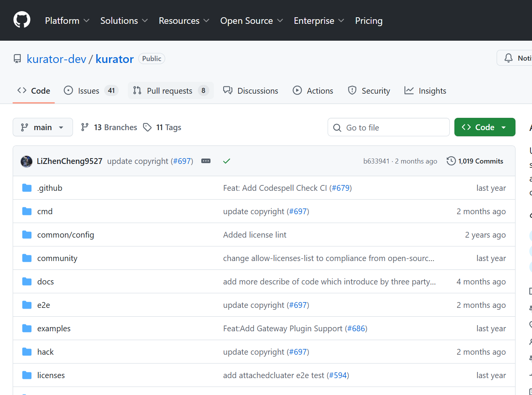Open the licenses folder

[x=51, y=375]
